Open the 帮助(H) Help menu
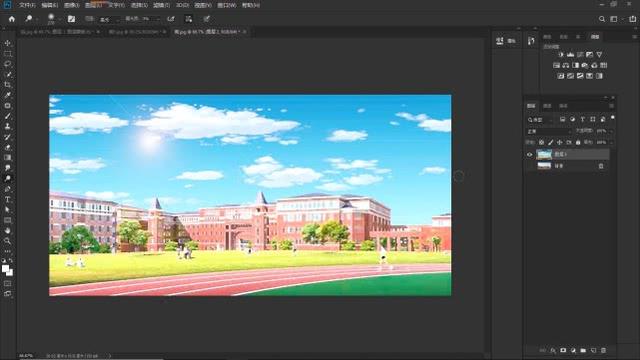 251,5
